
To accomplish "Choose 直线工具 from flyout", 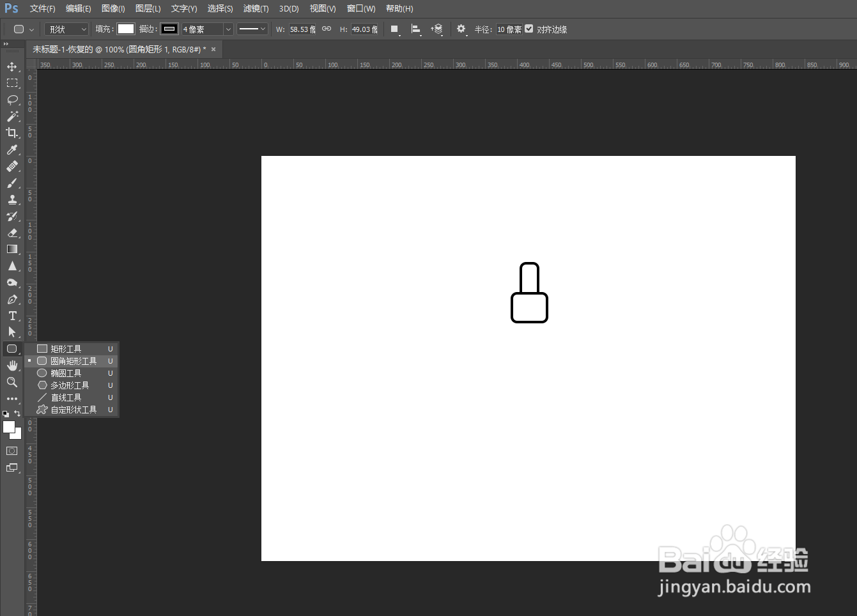I will pos(72,397).
